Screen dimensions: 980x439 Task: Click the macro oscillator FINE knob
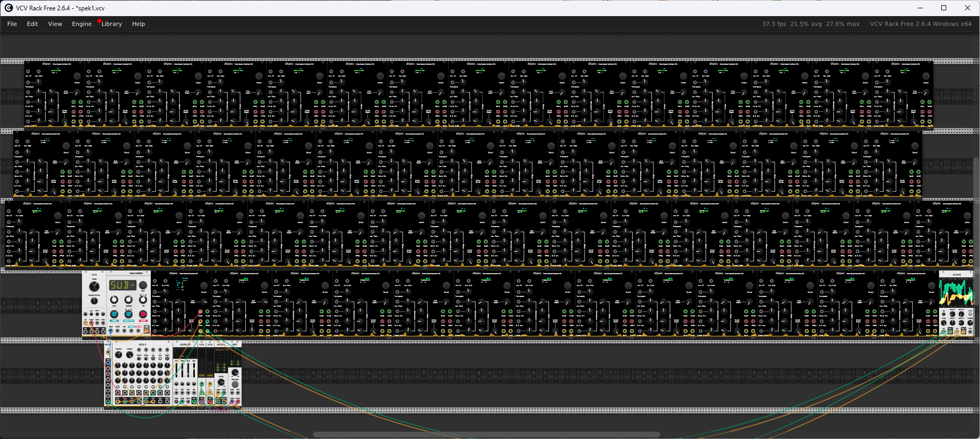(x=114, y=300)
